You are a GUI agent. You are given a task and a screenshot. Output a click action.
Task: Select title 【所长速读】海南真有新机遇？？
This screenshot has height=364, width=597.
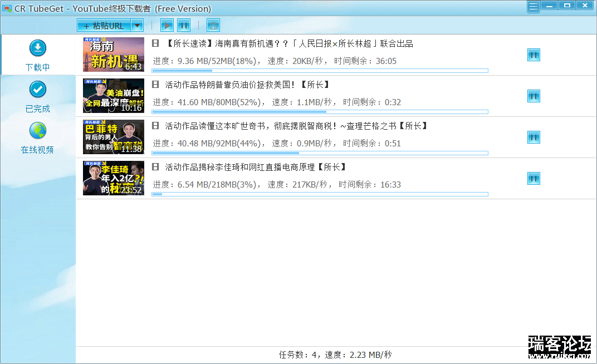point(228,44)
